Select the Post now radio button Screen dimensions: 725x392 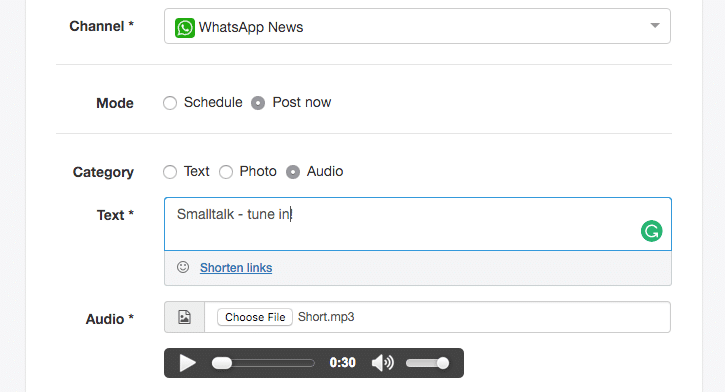[258, 103]
